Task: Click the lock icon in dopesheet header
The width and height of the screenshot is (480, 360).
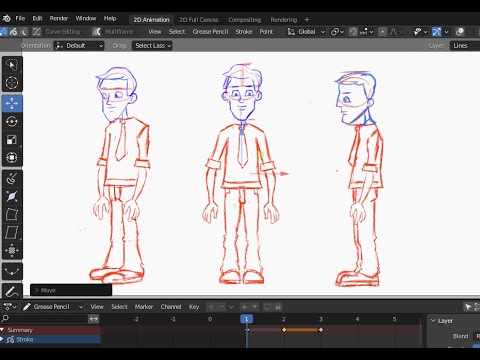Action: click(x=278, y=307)
